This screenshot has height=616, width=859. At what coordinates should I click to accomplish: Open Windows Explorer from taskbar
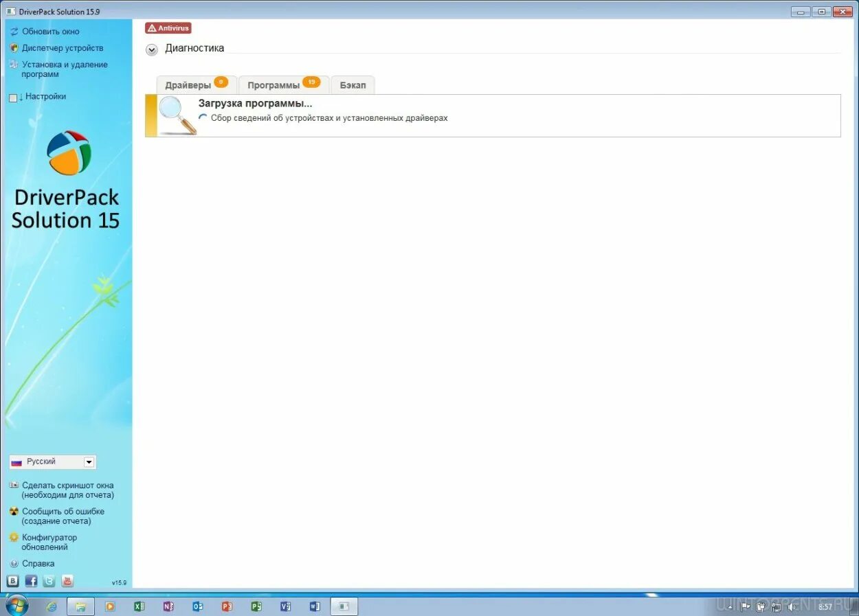tap(80, 606)
